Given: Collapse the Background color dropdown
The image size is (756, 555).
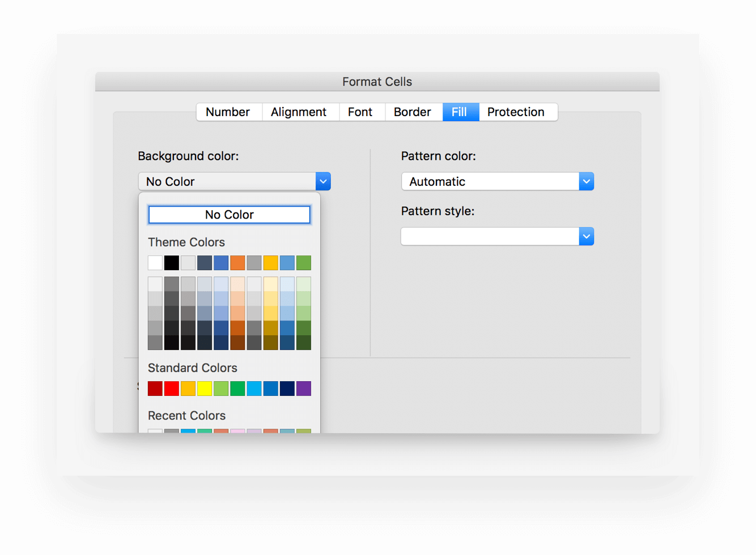Looking at the screenshot, I should pyautogui.click(x=322, y=181).
